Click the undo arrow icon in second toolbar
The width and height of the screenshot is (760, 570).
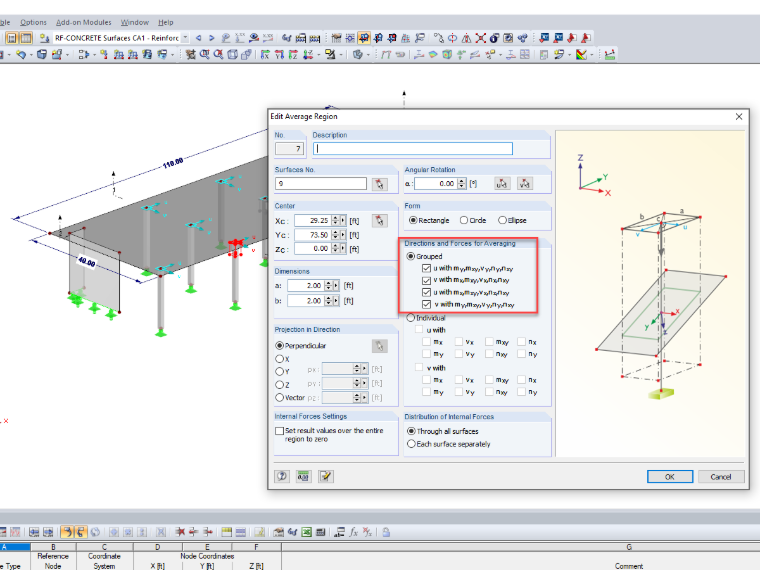(21, 55)
